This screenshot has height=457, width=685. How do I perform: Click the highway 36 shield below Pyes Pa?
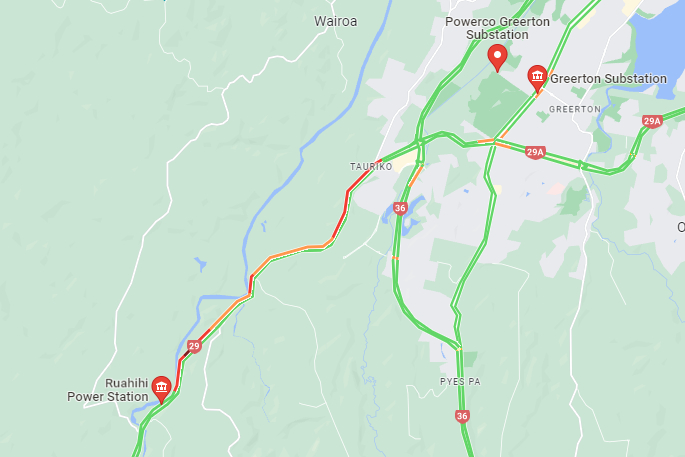tap(462, 416)
